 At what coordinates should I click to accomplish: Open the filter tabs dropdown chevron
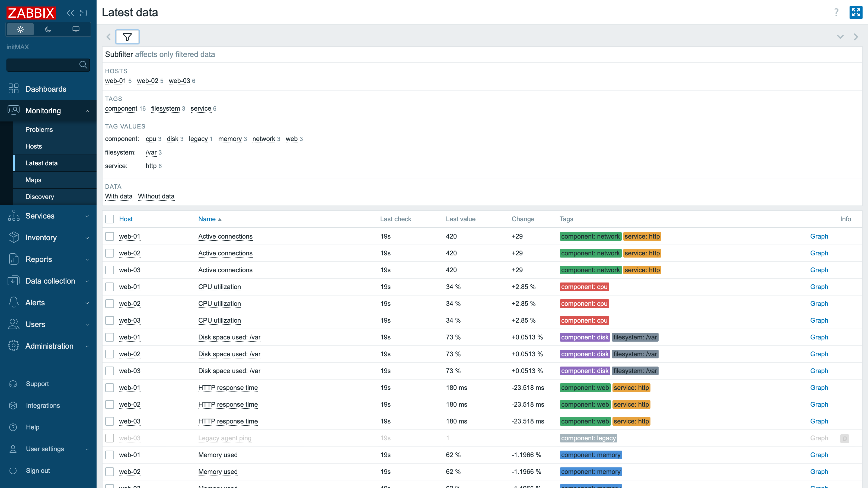840,37
